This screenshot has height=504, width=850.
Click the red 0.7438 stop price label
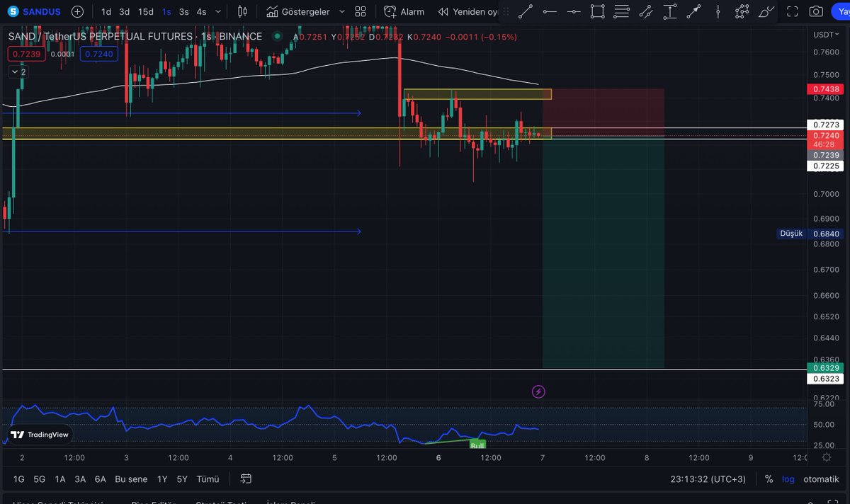tap(827, 89)
